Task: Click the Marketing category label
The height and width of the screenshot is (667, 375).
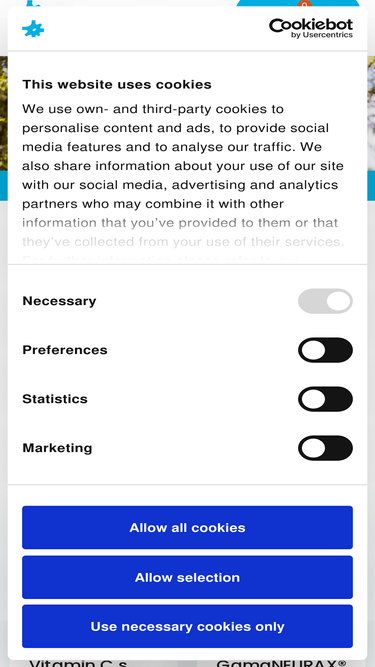Action: [57, 448]
